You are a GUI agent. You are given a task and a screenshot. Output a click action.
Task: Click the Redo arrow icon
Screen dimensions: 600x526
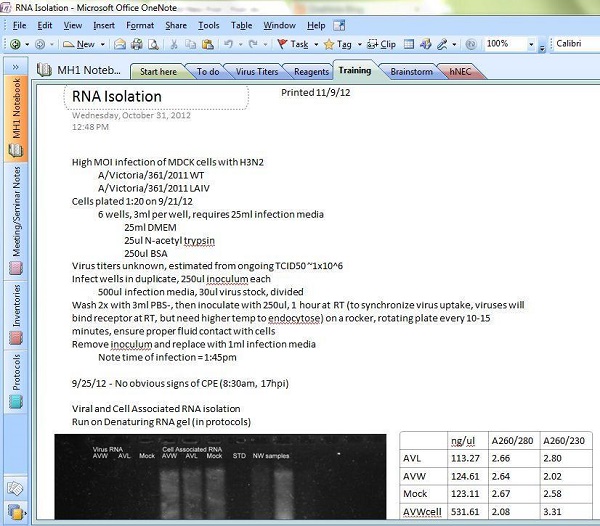pos(253,44)
